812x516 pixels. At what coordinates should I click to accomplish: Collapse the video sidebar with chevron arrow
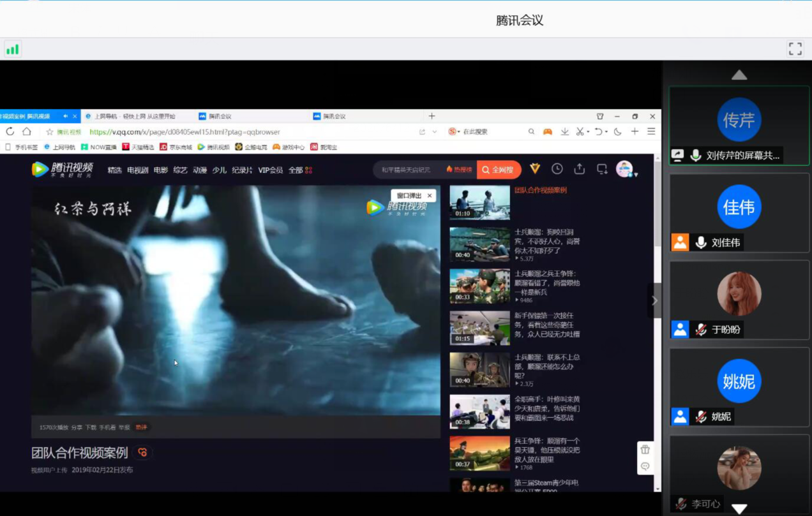click(x=654, y=300)
